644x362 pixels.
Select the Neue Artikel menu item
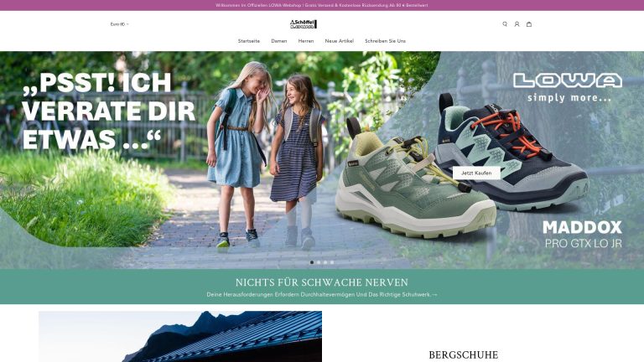click(x=340, y=41)
